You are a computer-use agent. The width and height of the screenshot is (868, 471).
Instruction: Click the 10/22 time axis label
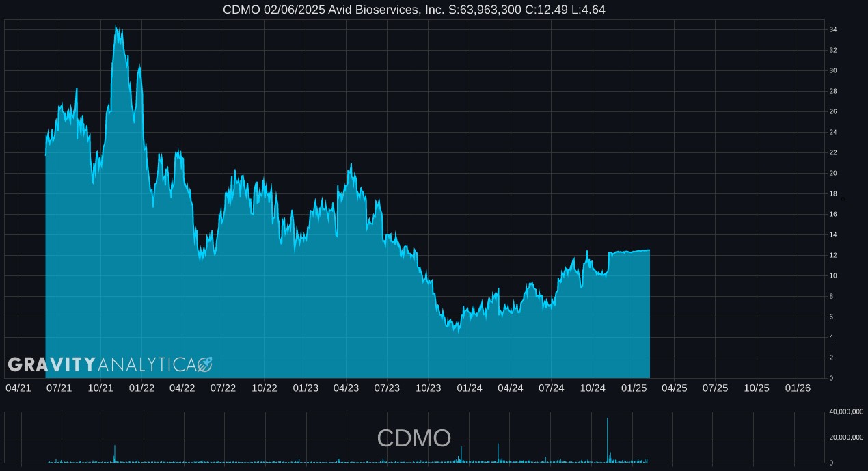[x=265, y=388]
